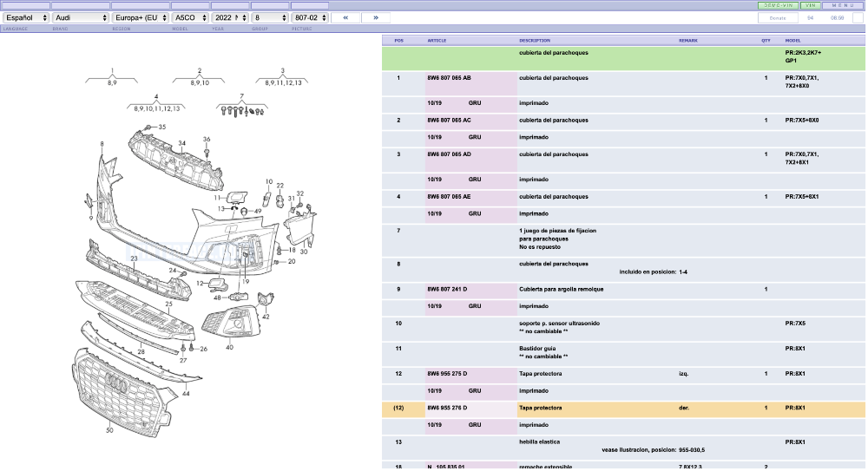Click part number 8W6 807 241 D
This screenshot has width=868, height=471.
pos(447,290)
